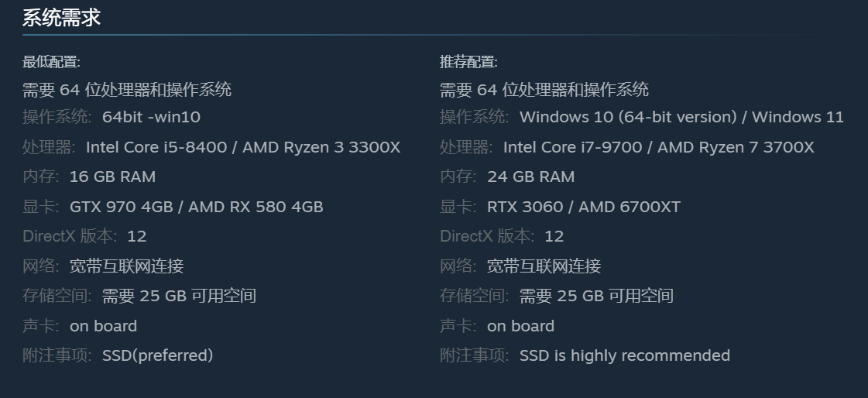
Task: Click 需要 25 GB 可用空间 under 推荐配置
Action: click(x=596, y=296)
